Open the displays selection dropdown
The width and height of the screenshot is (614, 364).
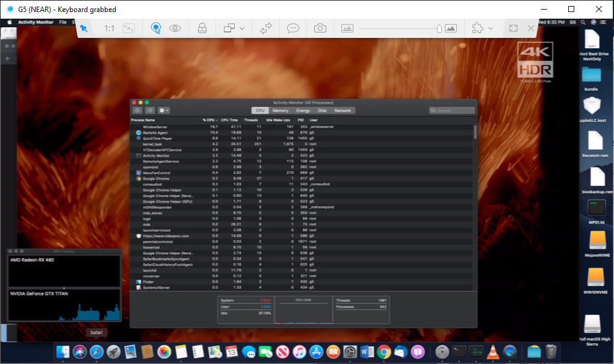(x=234, y=28)
